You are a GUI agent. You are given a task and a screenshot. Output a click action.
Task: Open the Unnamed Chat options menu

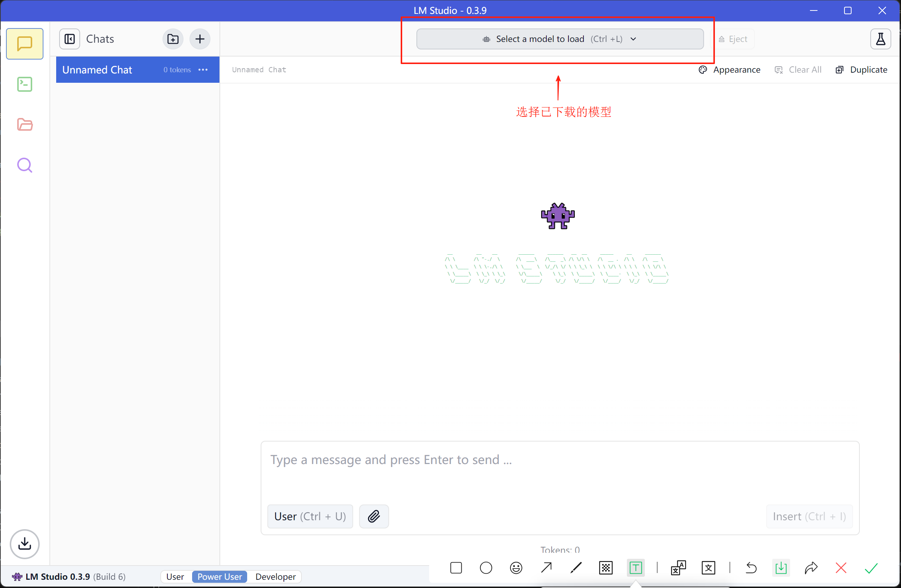[203, 70]
